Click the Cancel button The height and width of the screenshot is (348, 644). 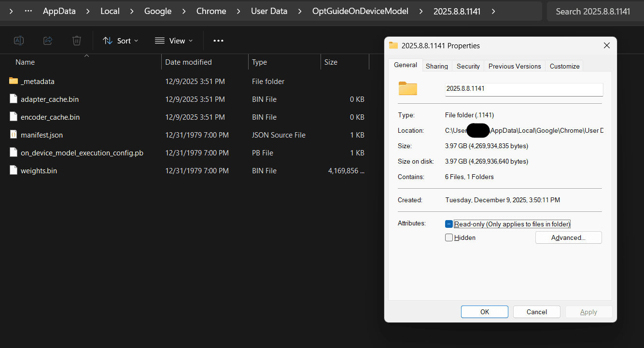coord(537,312)
